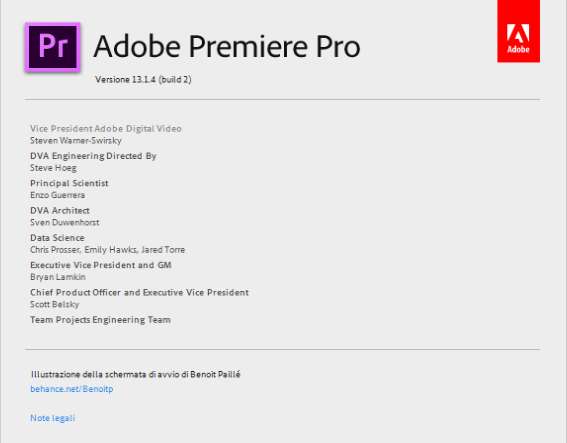Click DVA Engineering Directed By heading
The image size is (567, 443).
click(x=93, y=156)
